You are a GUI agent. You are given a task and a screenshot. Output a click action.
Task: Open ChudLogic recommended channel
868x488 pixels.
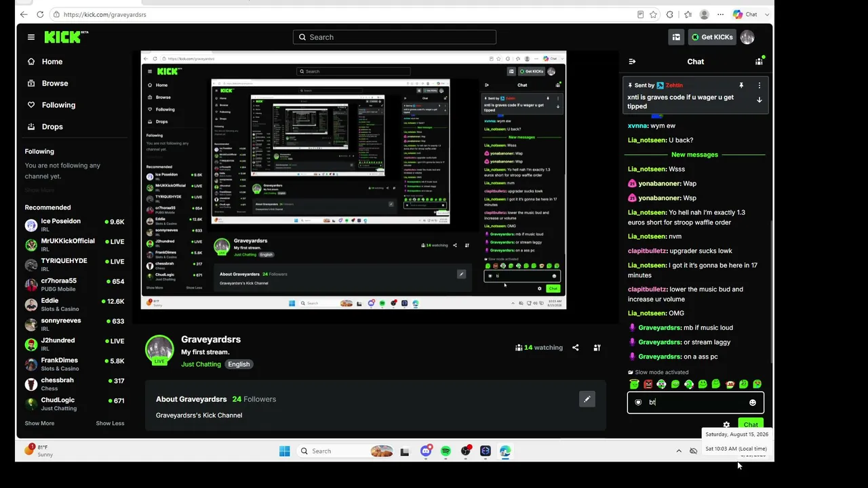[75, 404]
